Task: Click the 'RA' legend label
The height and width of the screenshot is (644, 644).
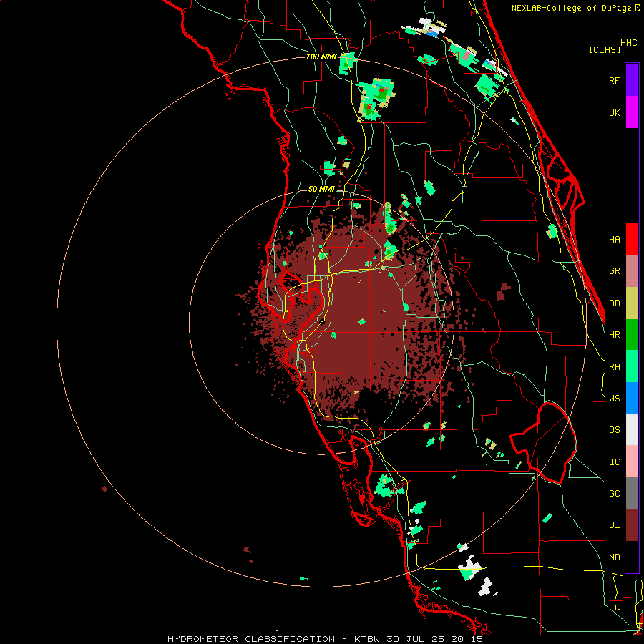Action: [x=614, y=367]
